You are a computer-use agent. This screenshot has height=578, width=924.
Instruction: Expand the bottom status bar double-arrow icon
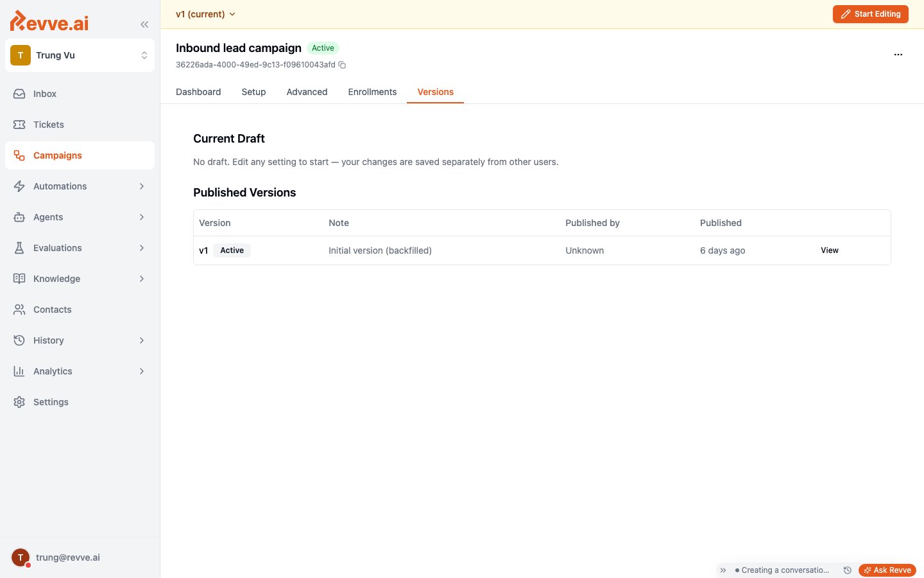[x=723, y=570]
